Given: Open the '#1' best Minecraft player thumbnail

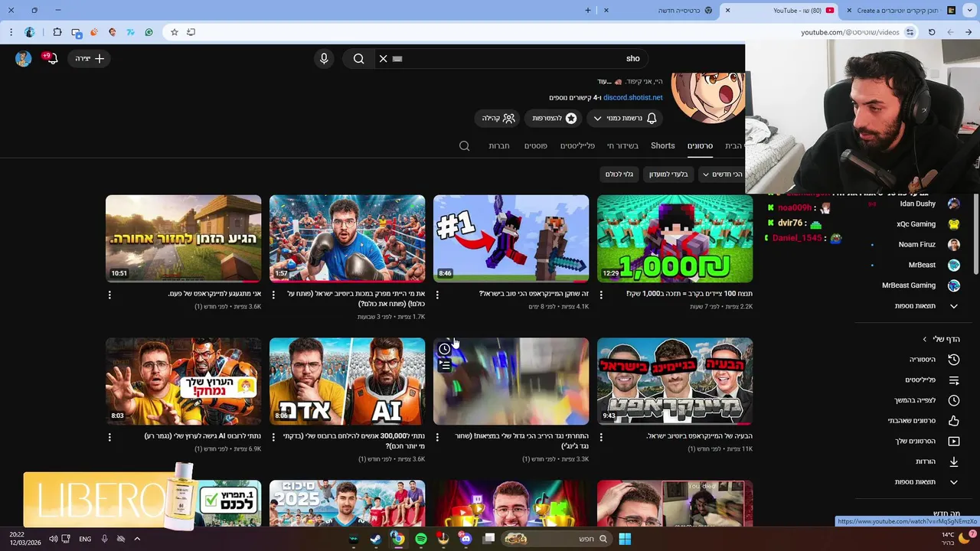Looking at the screenshot, I should click(511, 239).
